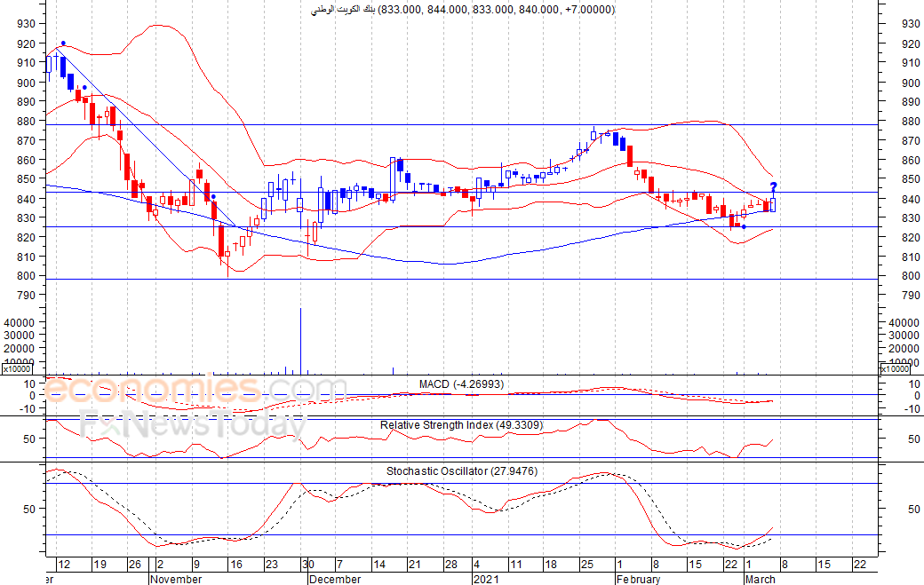
Task: Click the date label 28 on the time axis
Action: coord(450,565)
